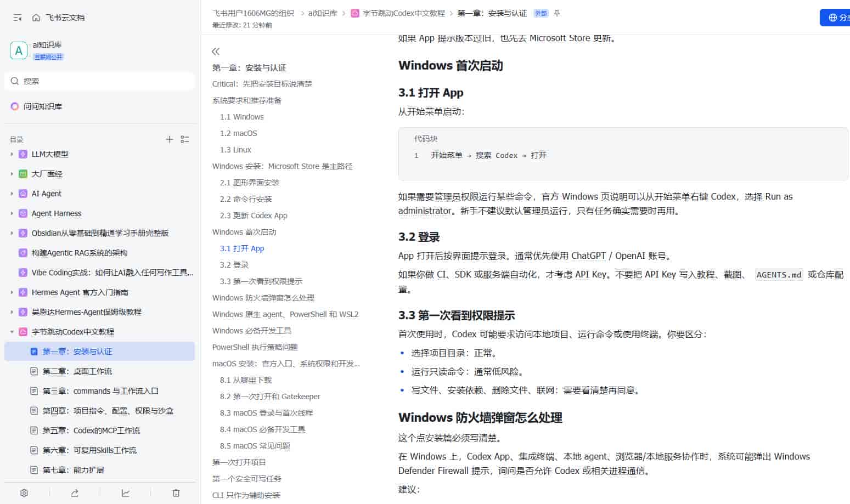
Task: Collapse the left sidebar navigation icon
Action: pyautogui.click(x=18, y=18)
